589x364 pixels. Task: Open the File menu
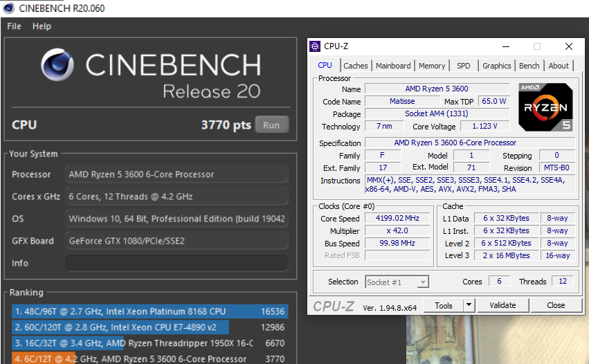(x=14, y=26)
